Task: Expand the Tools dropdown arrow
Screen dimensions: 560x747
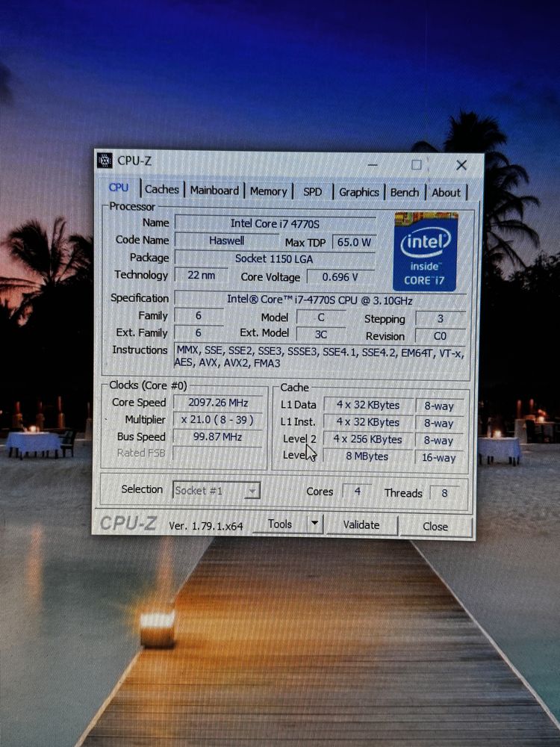Action: tap(315, 524)
